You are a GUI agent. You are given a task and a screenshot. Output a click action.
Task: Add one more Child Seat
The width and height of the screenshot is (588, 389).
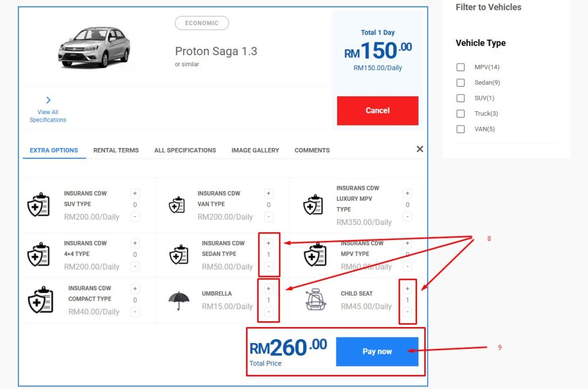407,289
